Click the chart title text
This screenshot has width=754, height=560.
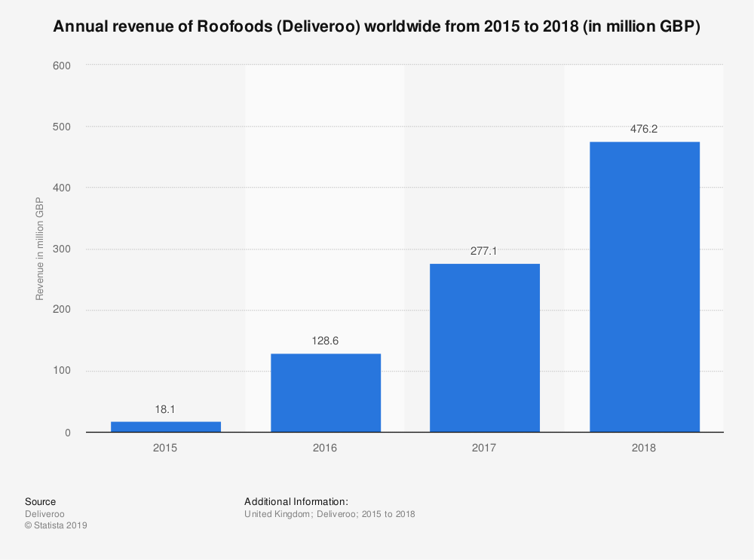376,28
